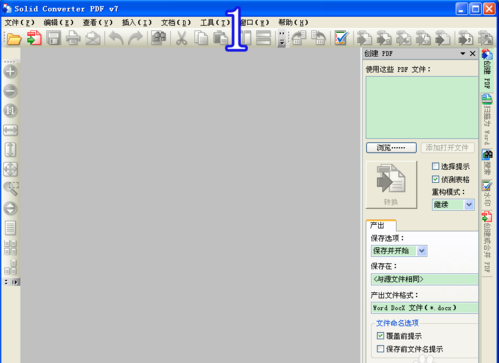
Task: Click the Paste clipboard icon
Action: (x=220, y=38)
